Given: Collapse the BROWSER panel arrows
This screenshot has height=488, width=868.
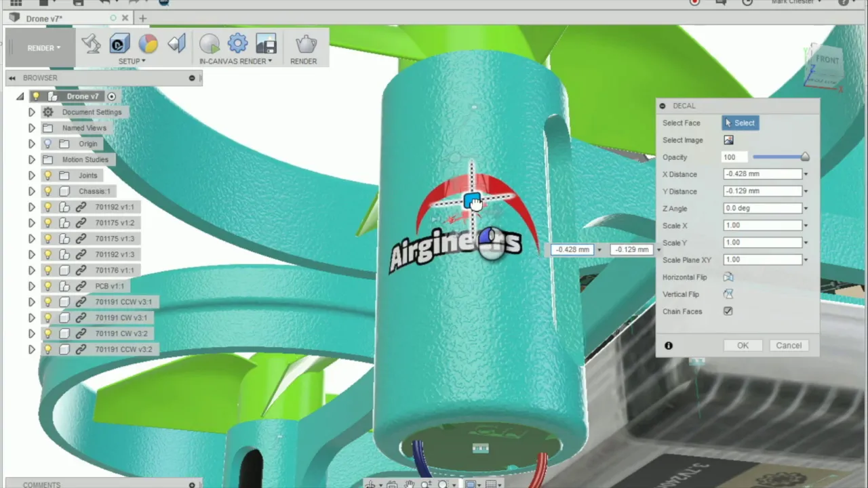Looking at the screenshot, I should [x=12, y=78].
